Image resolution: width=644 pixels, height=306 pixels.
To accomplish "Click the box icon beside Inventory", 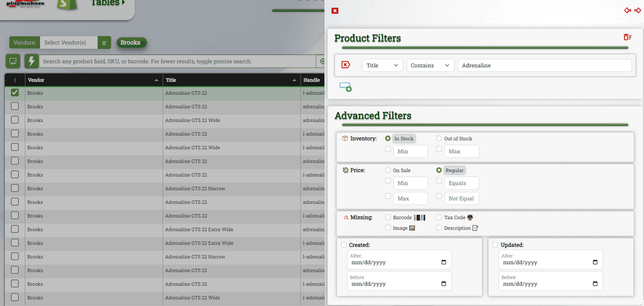I will pos(345,138).
